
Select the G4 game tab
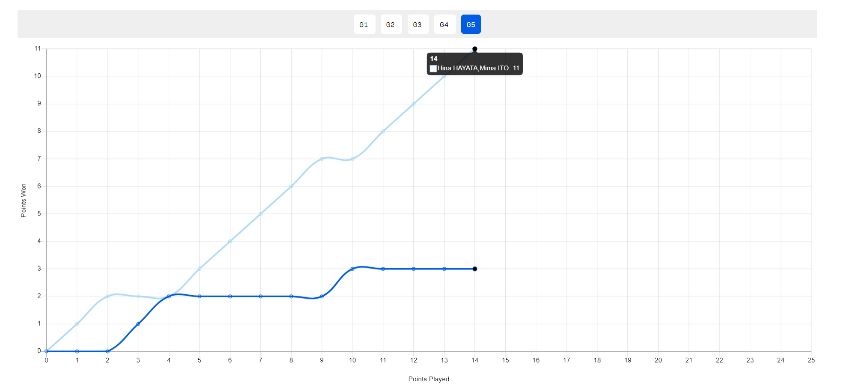(x=444, y=24)
